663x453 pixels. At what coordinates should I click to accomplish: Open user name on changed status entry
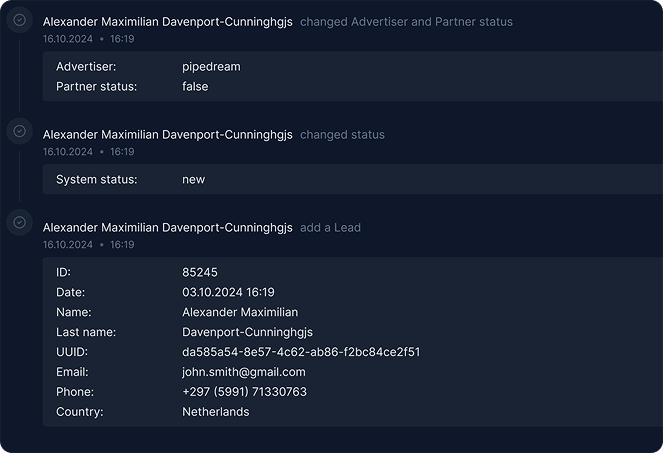pyautogui.click(x=167, y=135)
